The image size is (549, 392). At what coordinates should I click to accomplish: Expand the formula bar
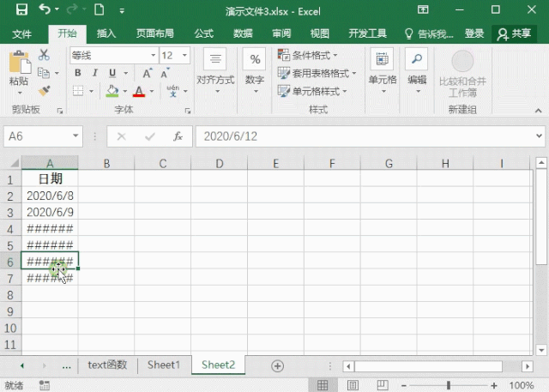coord(540,136)
